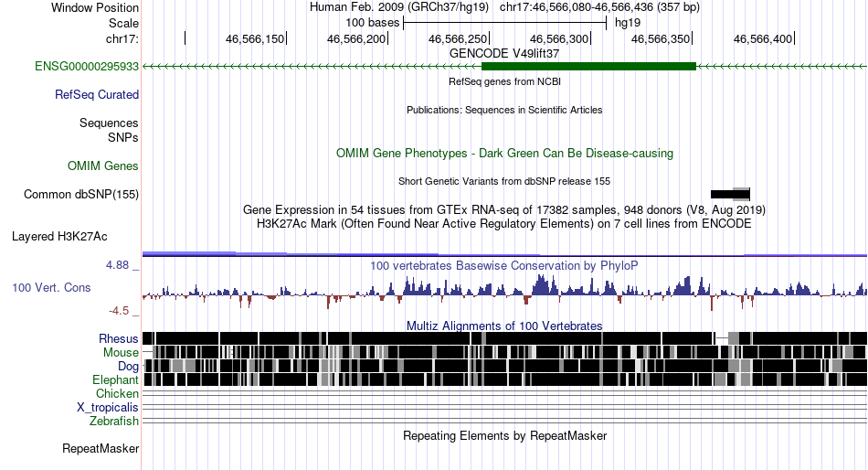The height and width of the screenshot is (470, 868).
Task: Click the Mouse alignment row label
Action: pyautogui.click(x=121, y=353)
